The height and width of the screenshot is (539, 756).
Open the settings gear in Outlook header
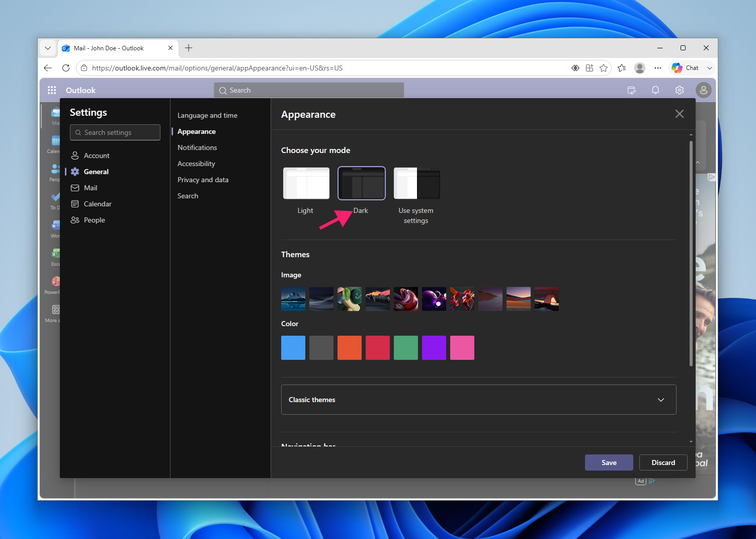(x=680, y=90)
